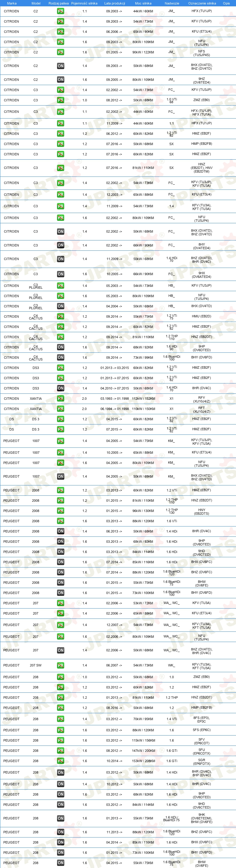Click the 1.2 THP 130 body cell
This screenshot has width=236, height=868.
[172, 511]
